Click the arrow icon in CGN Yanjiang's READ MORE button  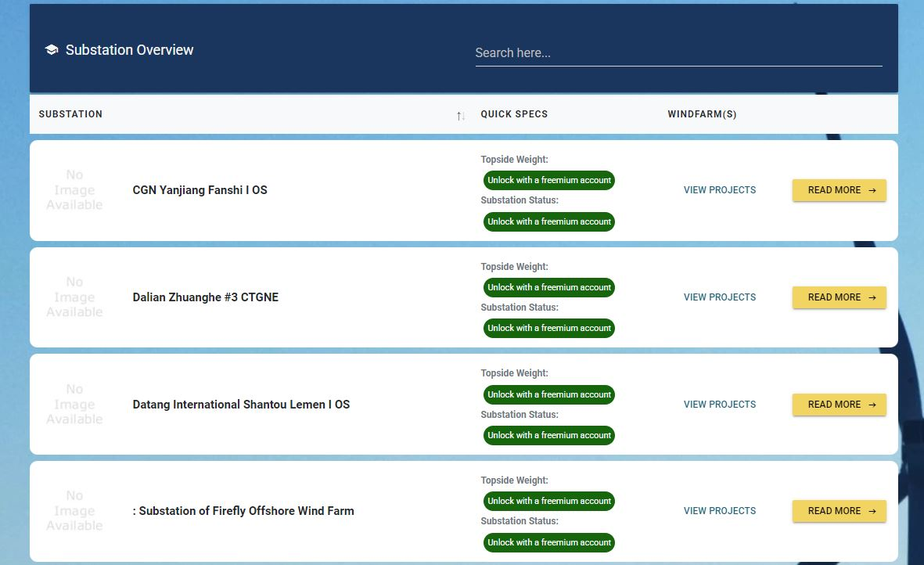coord(871,190)
